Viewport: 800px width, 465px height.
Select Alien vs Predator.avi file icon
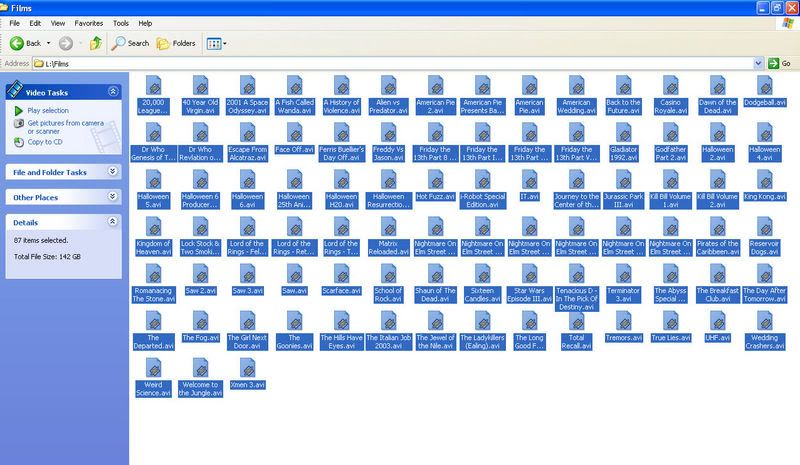coord(388,86)
